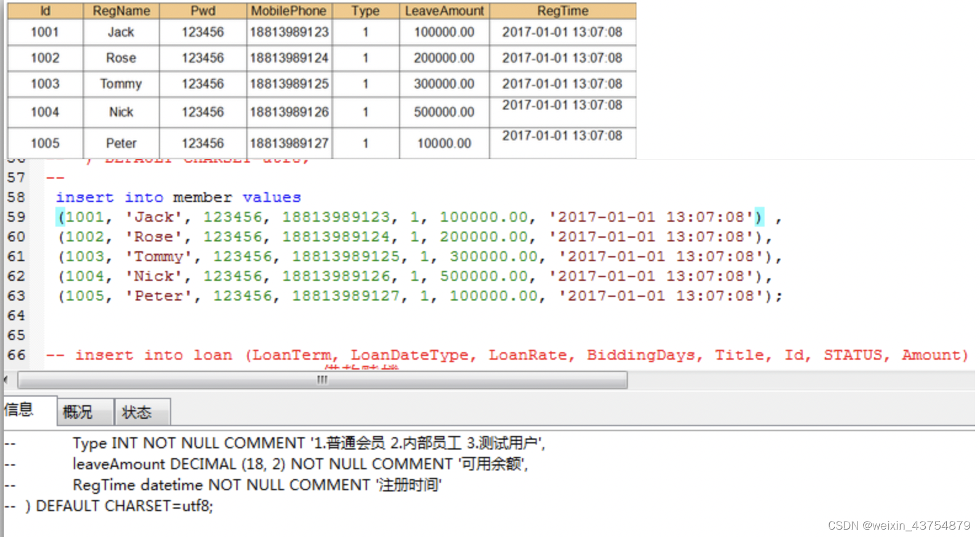Viewport: 980px width, 537px height.
Task: Select the cell with Id 1003
Action: (45, 84)
